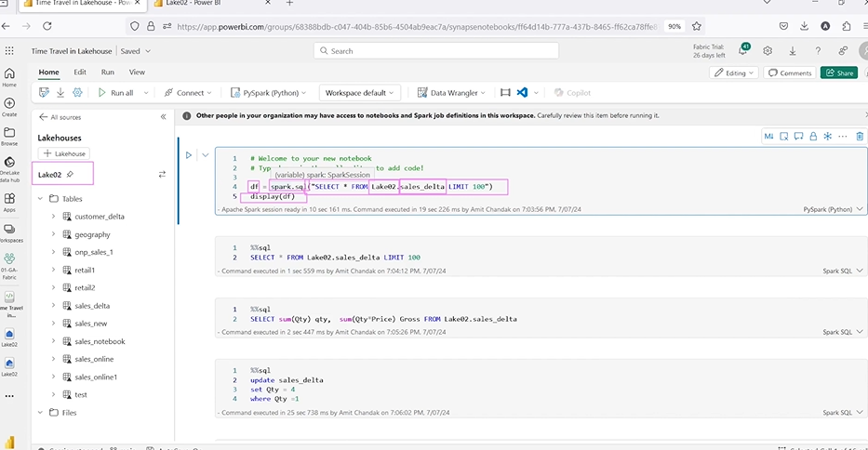This screenshot has width=868, height=450.
Task: Click the Search box
Action: [436, 51]
